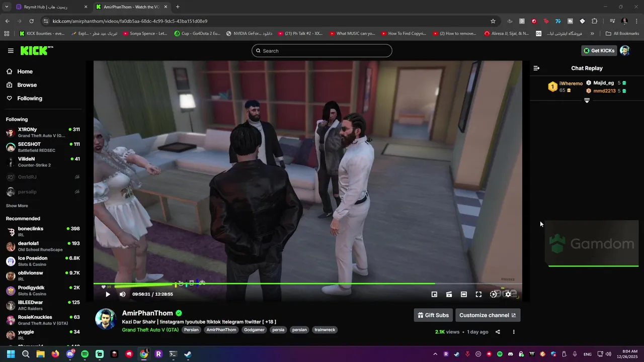Open X1RONy followed channel
This screenshot has height=362, width=644.
point(43,133)
